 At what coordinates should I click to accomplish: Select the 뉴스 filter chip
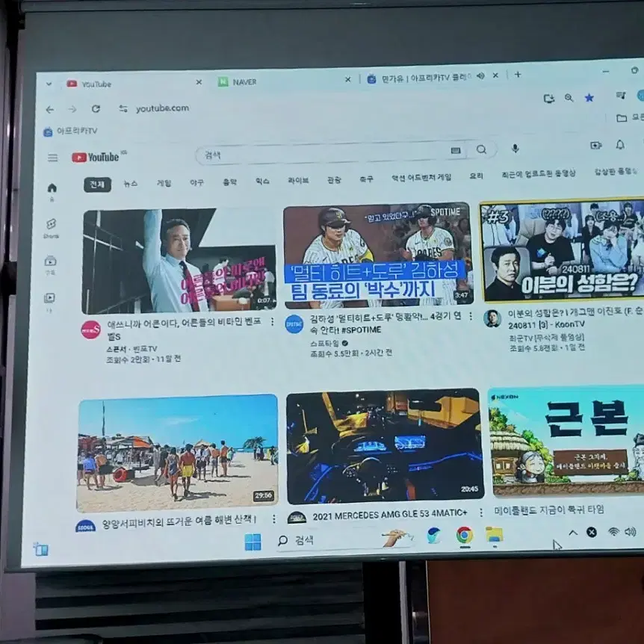(x=130, y=184)
